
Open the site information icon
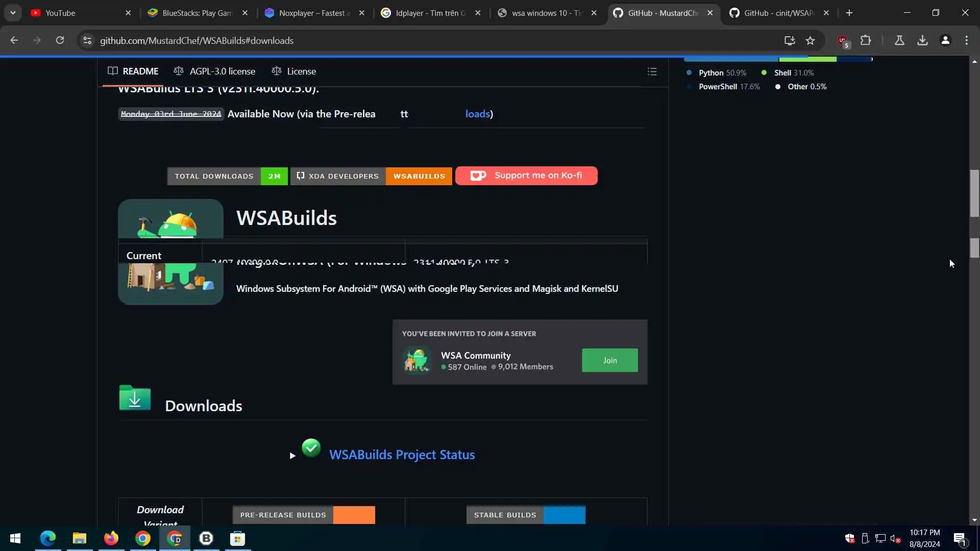pos(87,40)
